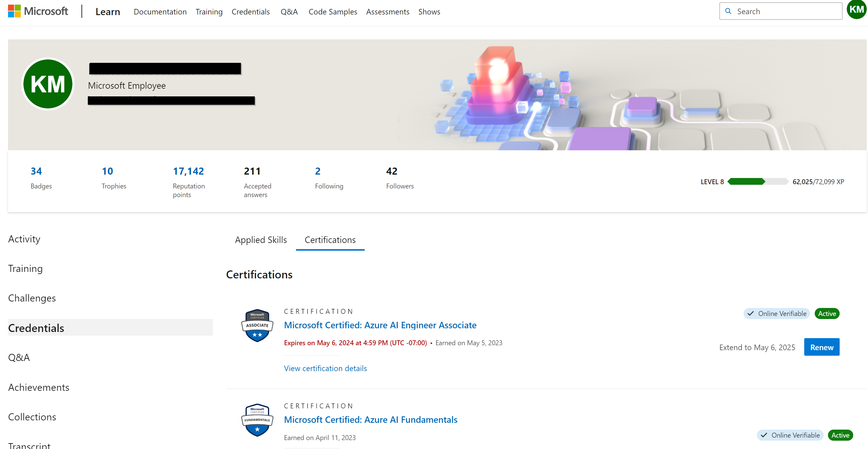Viewport: 868px width, 449px height.
Task: Click the Fundamentals certification badge icon
Action: click(257, 420)
